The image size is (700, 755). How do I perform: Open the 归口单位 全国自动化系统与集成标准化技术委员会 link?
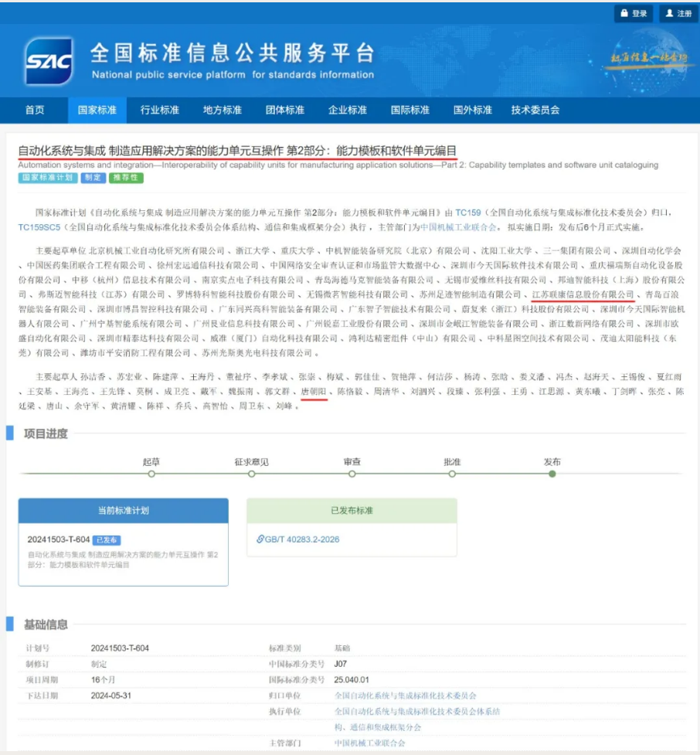406,695
